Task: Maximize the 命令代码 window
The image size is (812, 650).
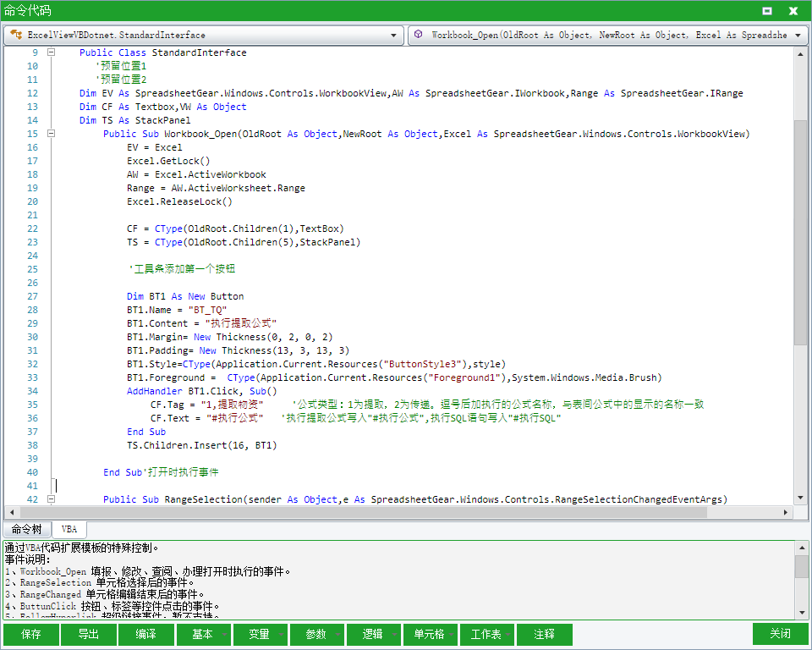Action: tap(767, 10)
